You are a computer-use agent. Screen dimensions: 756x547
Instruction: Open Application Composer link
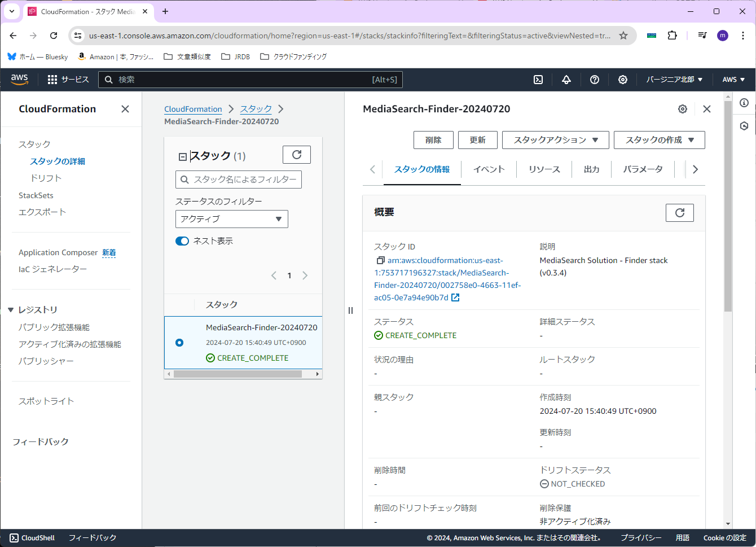tap(58, 252)
